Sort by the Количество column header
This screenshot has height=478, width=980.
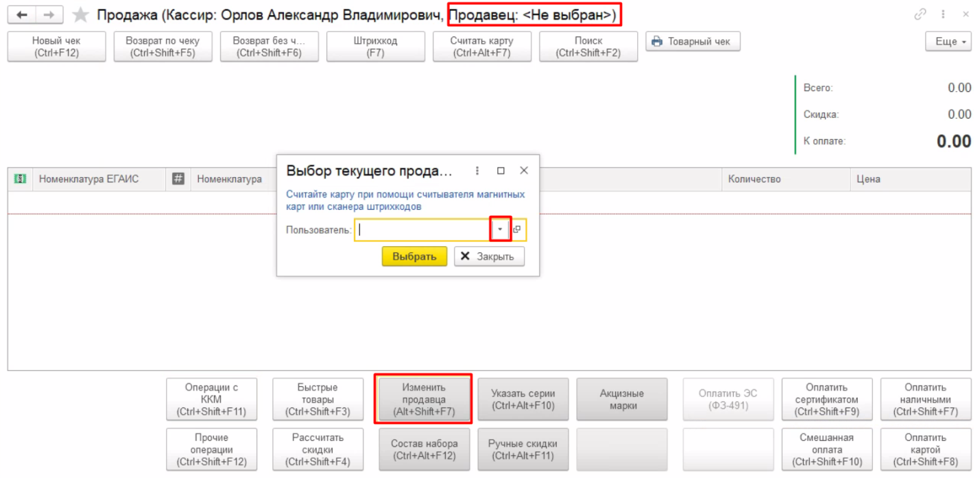[x=754, y=179]
